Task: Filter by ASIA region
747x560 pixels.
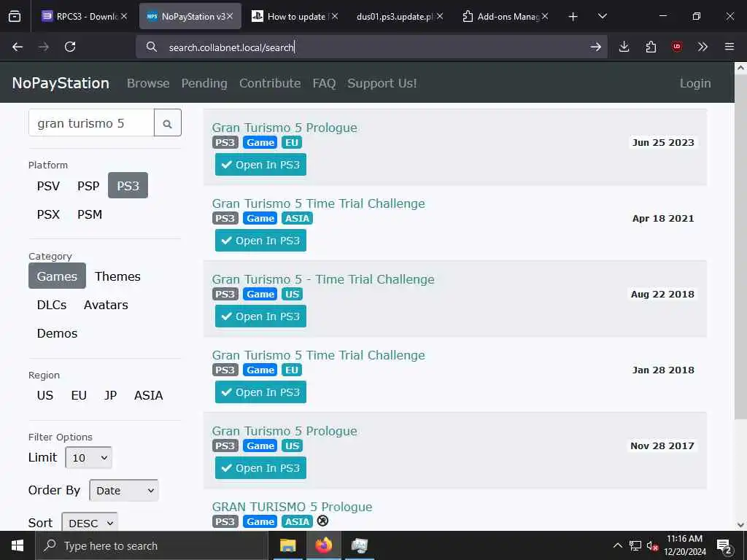Action: coord(149,395)
